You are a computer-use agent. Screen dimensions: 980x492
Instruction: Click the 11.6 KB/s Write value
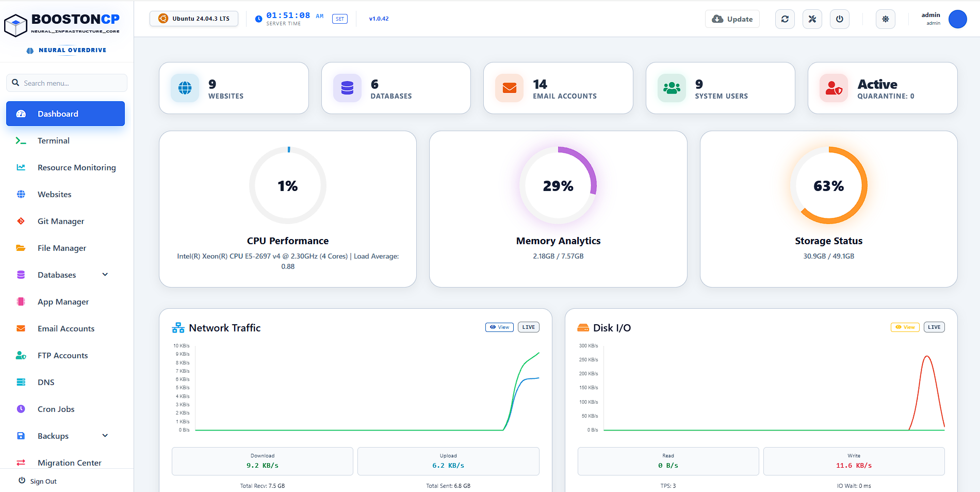(854, 466)
